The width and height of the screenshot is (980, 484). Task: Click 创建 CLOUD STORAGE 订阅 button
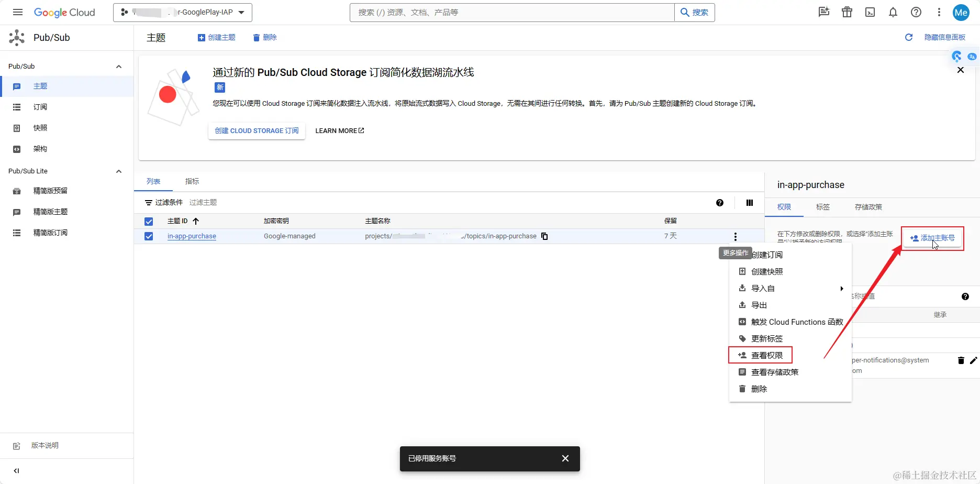[257, 130]
